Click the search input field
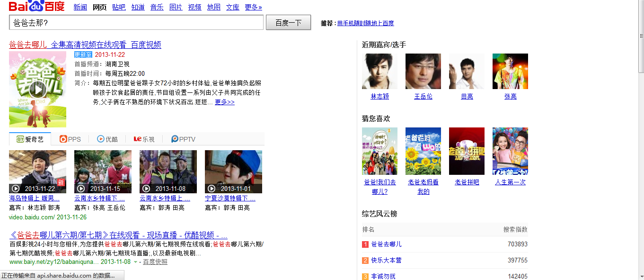 pos(136,22)
